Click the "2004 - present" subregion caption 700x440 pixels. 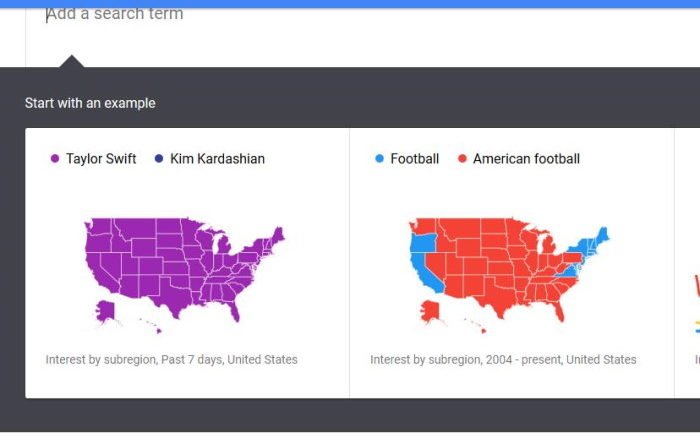tap(503, 360)
